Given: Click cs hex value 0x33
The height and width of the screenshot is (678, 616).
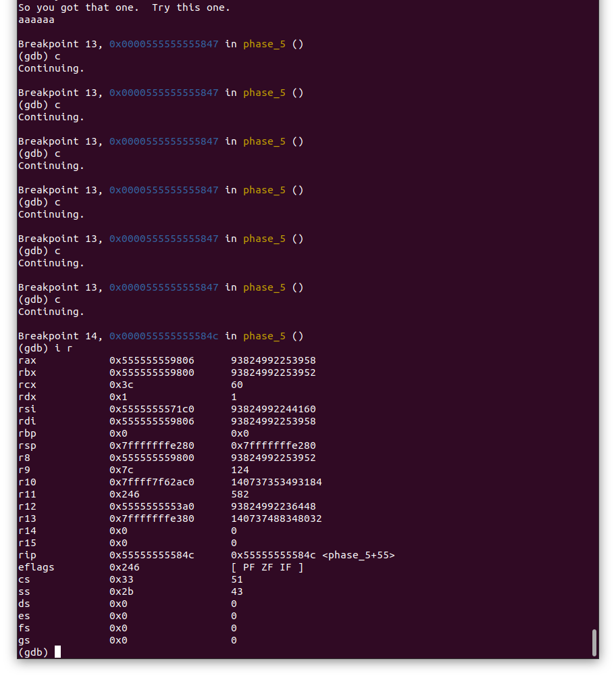Looking at the screenshot, I should (x=122, y=579).
